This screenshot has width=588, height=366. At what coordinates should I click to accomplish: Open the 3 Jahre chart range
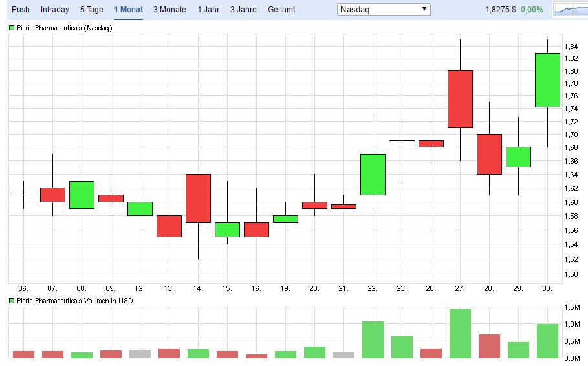pos(243,10)
